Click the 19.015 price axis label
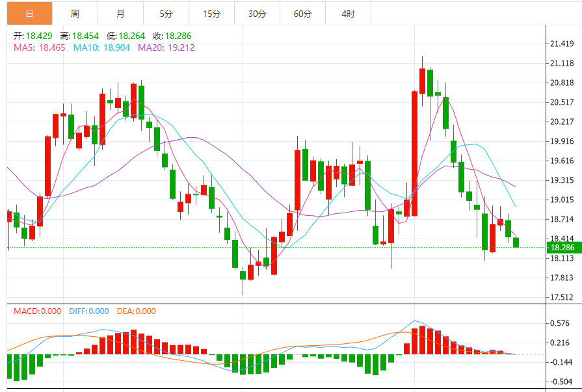Image resolution: width=582 pixels, height=392 pixels. point(562,200)
